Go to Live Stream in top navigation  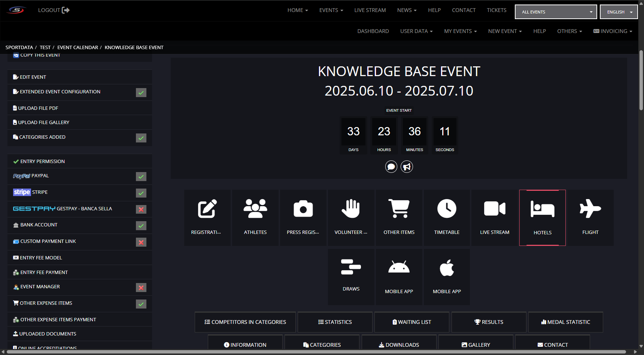(370, 10)
